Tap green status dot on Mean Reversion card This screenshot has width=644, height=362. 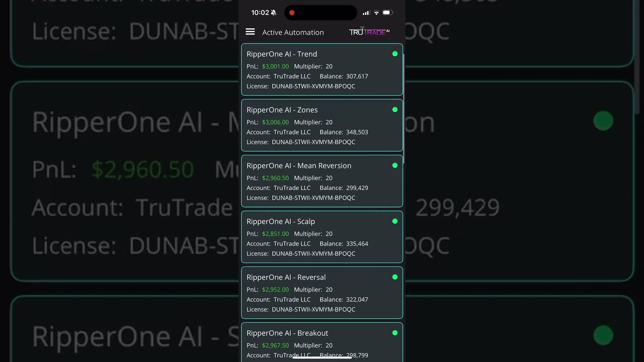point(395,165)
